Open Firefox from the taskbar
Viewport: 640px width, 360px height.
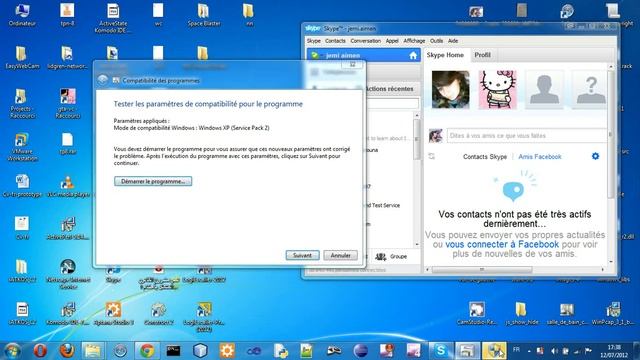[67, 351]
